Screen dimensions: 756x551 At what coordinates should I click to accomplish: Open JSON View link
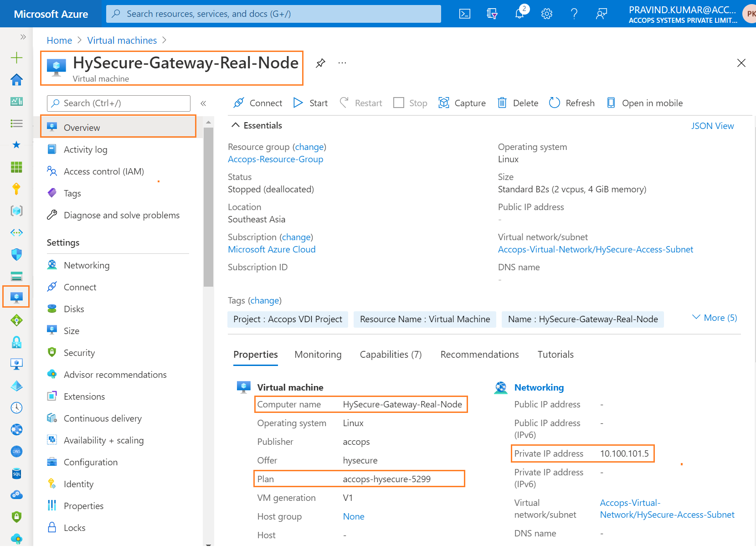712,126
